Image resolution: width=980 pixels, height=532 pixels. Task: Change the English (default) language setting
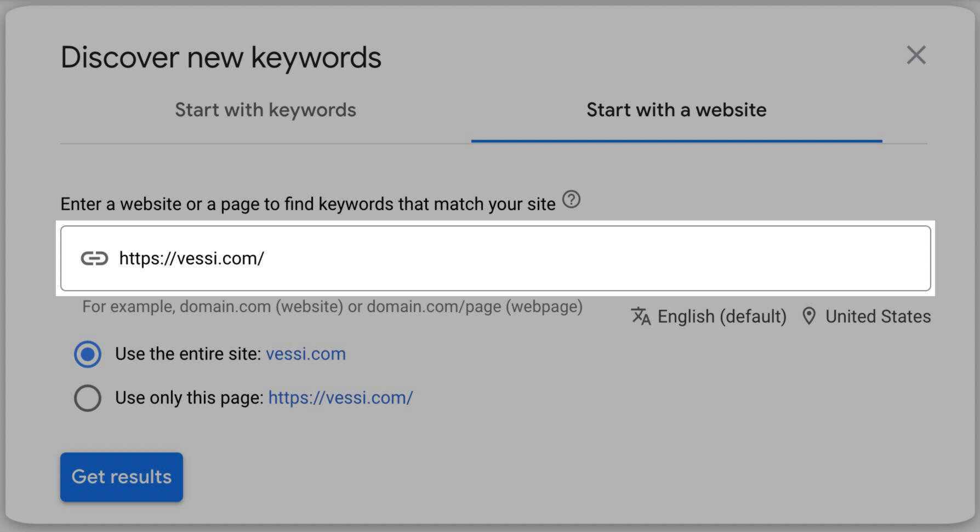722,316
